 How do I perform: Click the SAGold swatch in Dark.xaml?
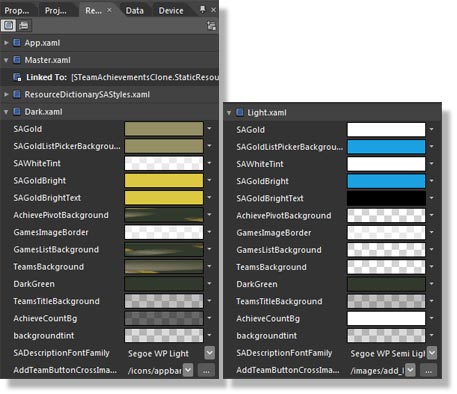coord(164,129)
